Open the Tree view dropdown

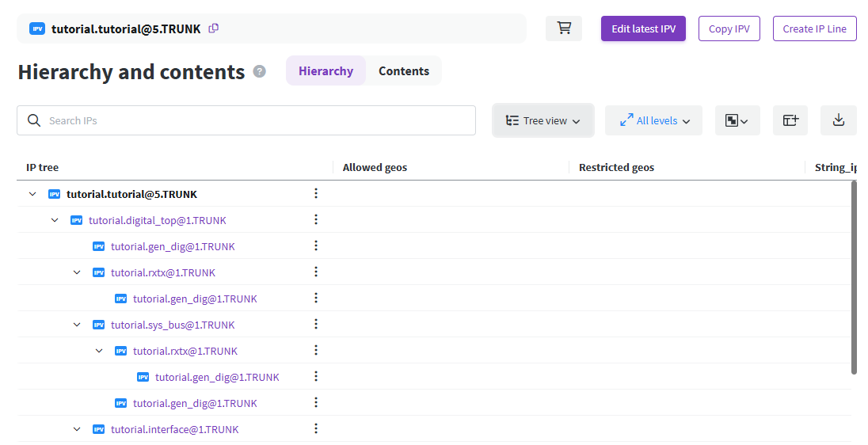(543, 120)
